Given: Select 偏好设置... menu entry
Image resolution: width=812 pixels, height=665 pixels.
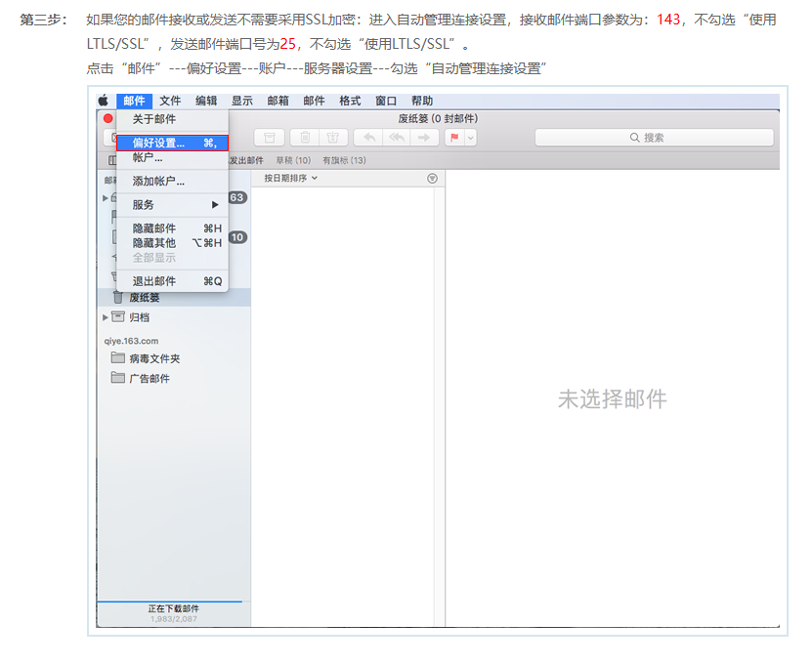Looking at the screenshot, I should pyautogui.click(x=172, y=143).
